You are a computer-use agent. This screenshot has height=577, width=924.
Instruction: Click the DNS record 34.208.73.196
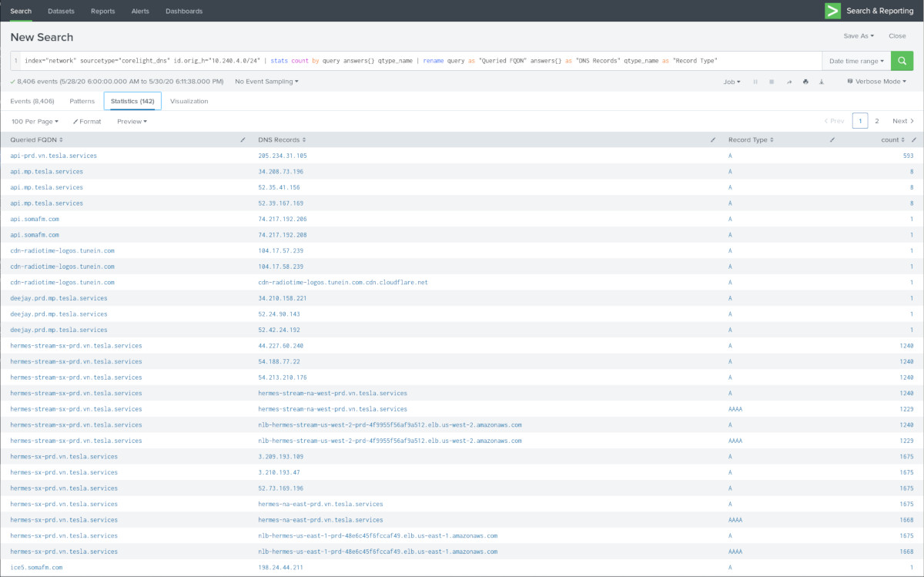coord(281,172)
